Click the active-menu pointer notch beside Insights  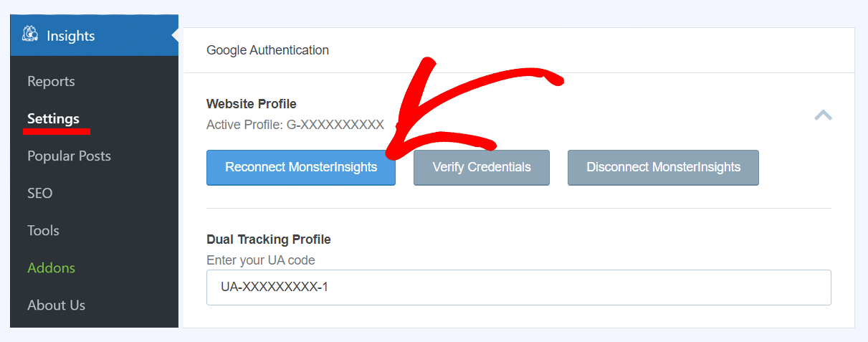[175, 35]
